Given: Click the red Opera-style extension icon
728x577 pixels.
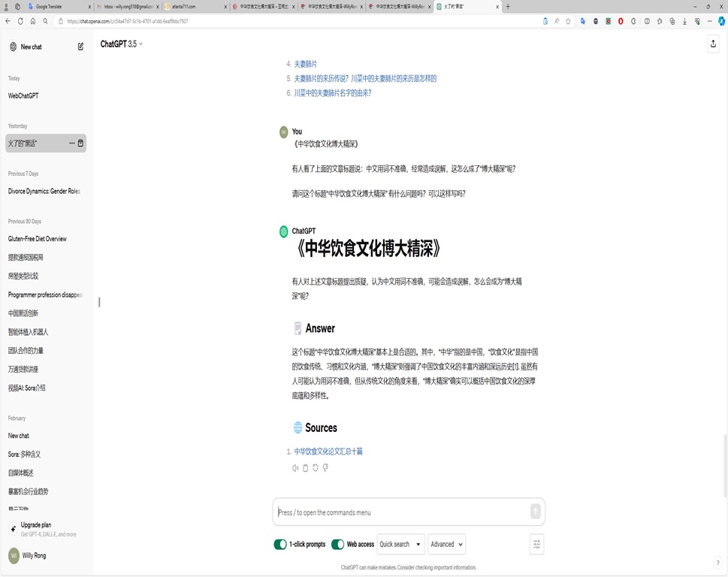Looking at the screenshot, I should click(x=621, y=21).
